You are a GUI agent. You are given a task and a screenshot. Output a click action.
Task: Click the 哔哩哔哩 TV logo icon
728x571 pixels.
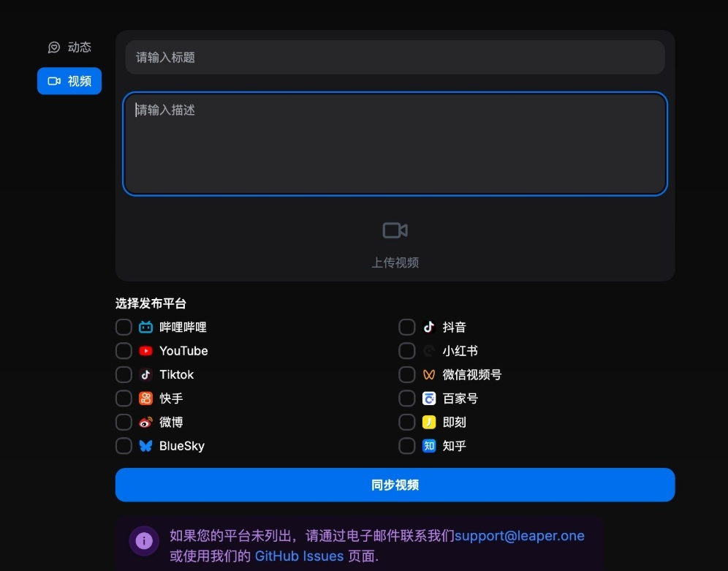pyautogui.click(x=145, y=328)
